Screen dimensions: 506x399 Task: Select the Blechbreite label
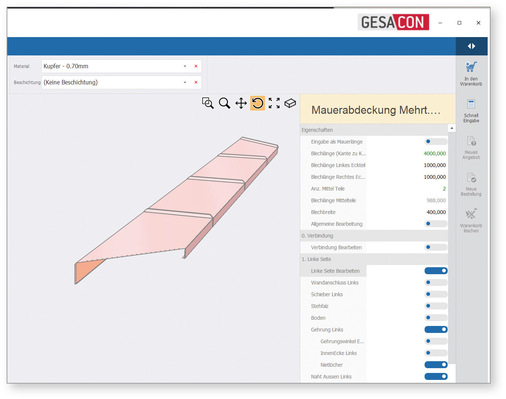[323, 212]
